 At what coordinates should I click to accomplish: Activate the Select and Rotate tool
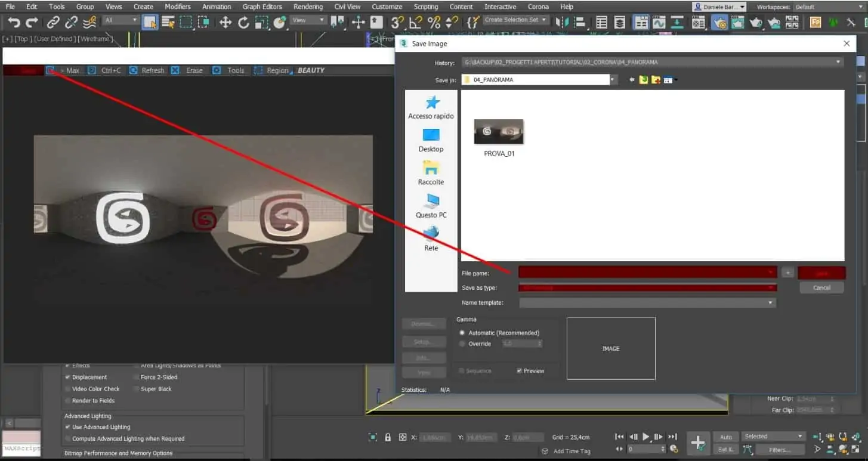243,23
